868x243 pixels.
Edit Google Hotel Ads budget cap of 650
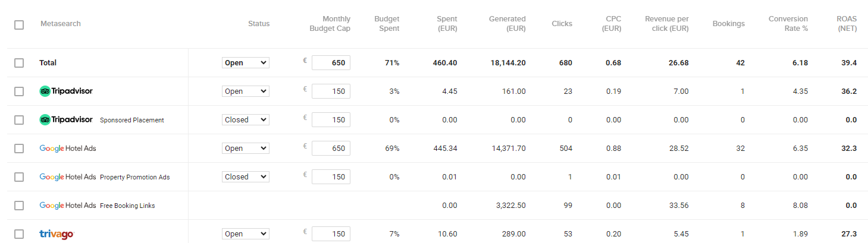coord(331,149)
